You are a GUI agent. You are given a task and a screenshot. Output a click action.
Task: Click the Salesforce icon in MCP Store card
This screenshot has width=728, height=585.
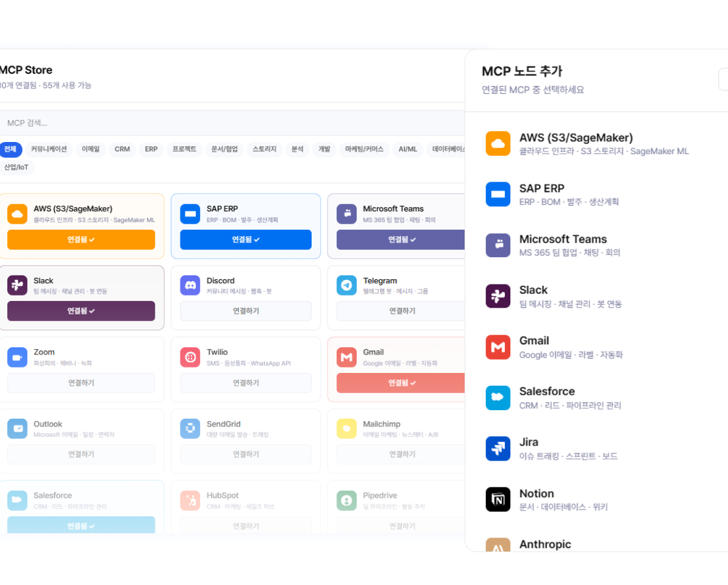pyautogui.click(x=17, y=500)
